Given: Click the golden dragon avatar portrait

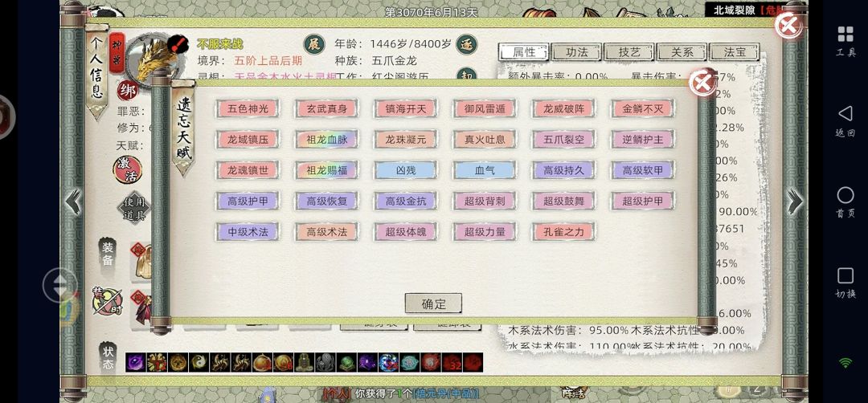Looking at the screenshot, I should (154, 59).
